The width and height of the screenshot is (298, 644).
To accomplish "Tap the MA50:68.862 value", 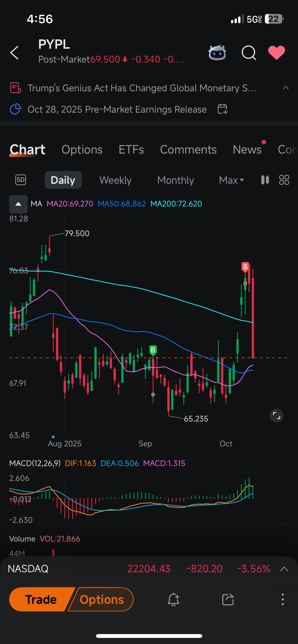I will (122, 204).
